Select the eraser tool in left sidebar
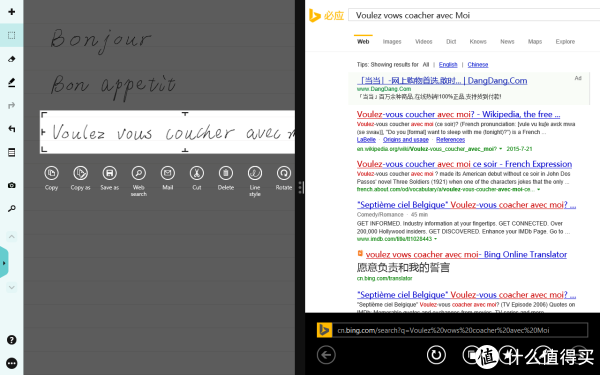Viewport: 600px width, 375px height. click(11, 59)
